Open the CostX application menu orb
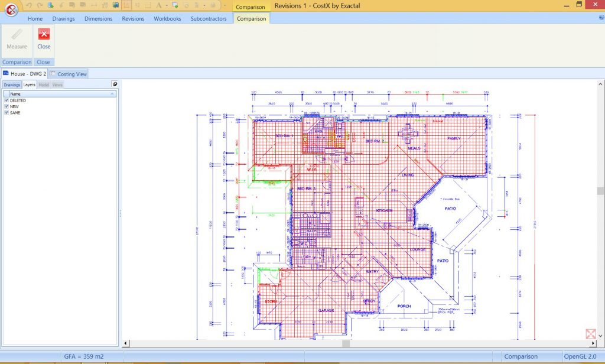The image size is (605, 364). click(11, 9)
